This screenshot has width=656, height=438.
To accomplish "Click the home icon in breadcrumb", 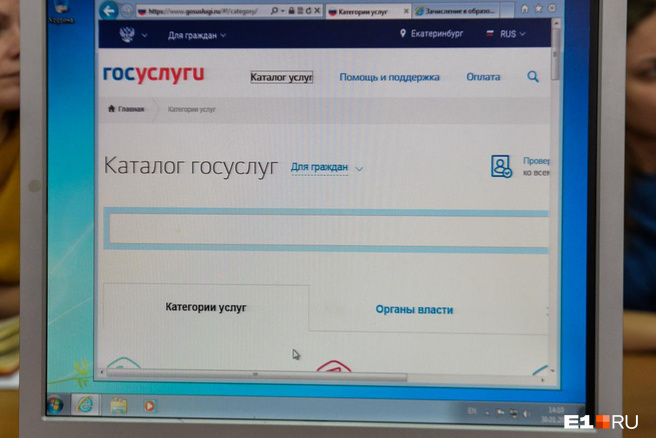I will pyautogui.click(x=111, y=109).
